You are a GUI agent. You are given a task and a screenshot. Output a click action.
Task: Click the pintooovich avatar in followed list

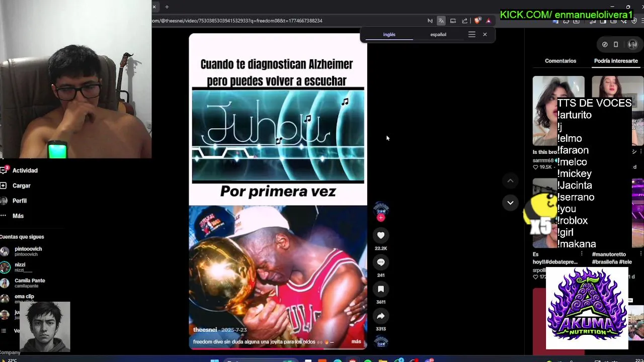point(5,251)
